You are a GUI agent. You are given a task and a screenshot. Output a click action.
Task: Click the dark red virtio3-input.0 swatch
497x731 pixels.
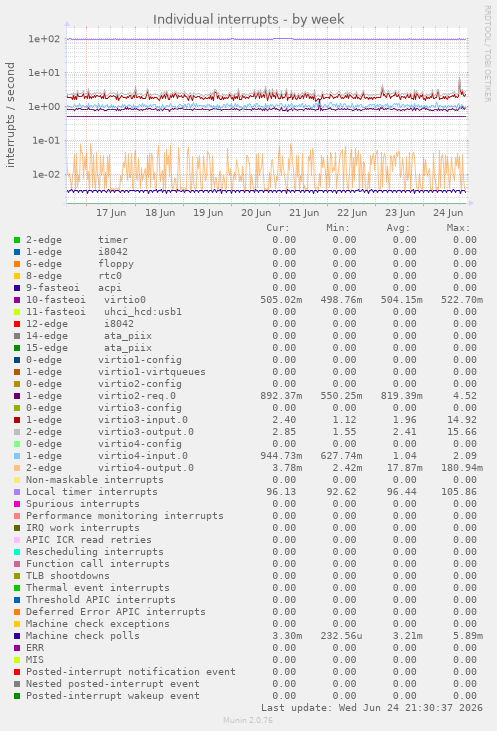17,420
